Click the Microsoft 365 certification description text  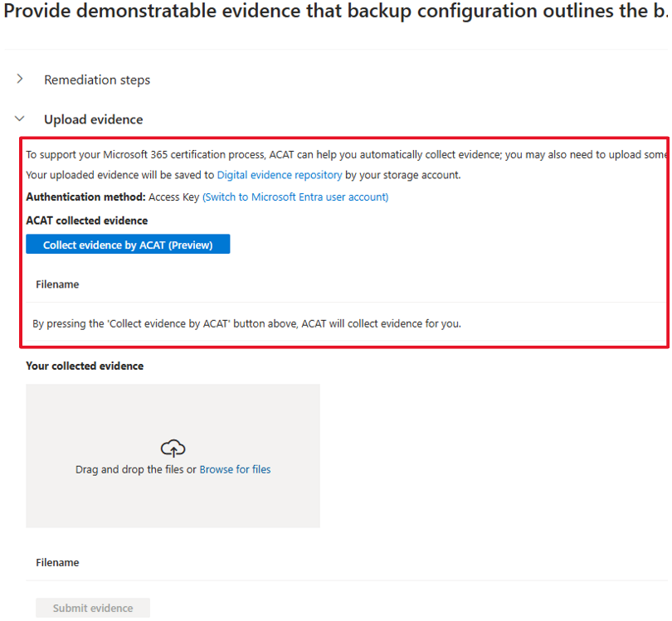pyautogui.click(x=346, y=154)
